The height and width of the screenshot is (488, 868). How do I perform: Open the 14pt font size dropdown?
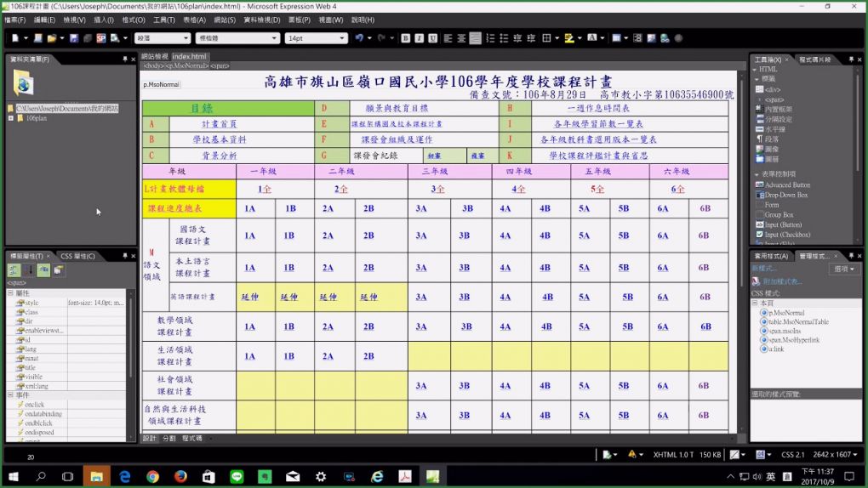click(x=316, y=38)
